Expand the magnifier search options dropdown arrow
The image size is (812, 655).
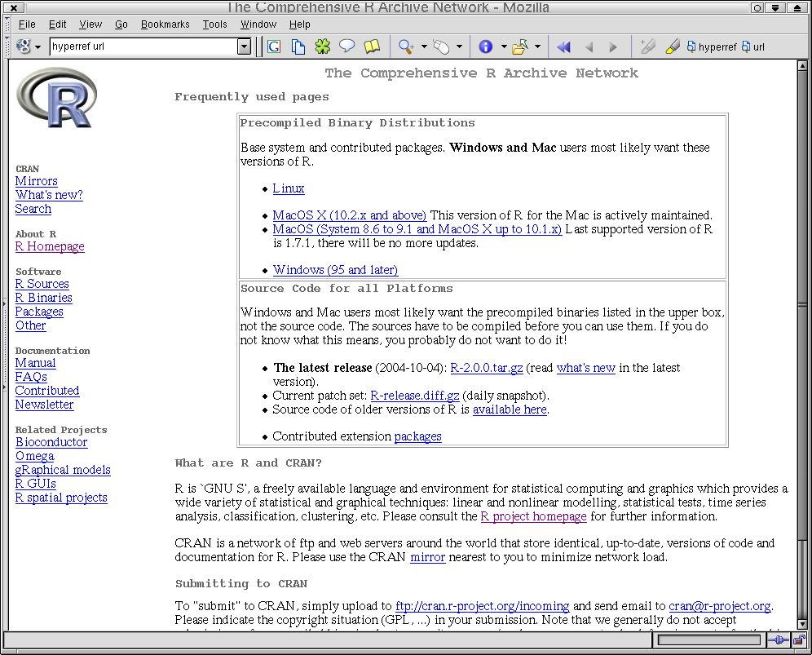pos(424,46)
